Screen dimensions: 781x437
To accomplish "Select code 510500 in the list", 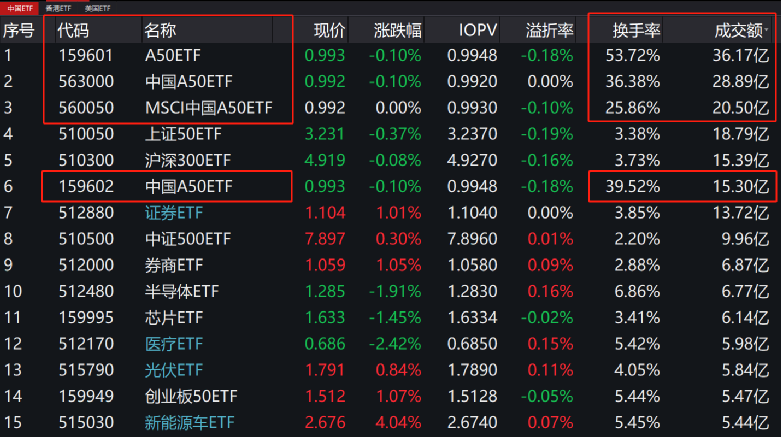I will (x=86, y=239).
